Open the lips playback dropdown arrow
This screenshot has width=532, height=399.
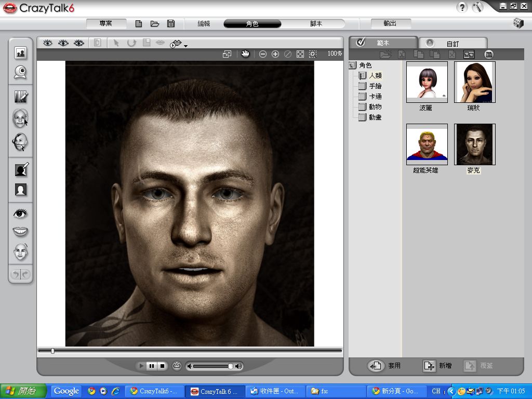coord(185,46)
